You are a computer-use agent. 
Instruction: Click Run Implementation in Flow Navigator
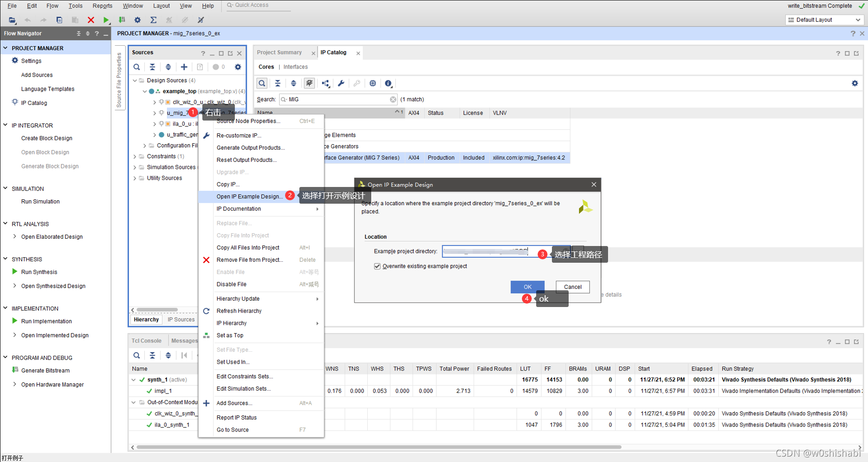coord(46,321)
